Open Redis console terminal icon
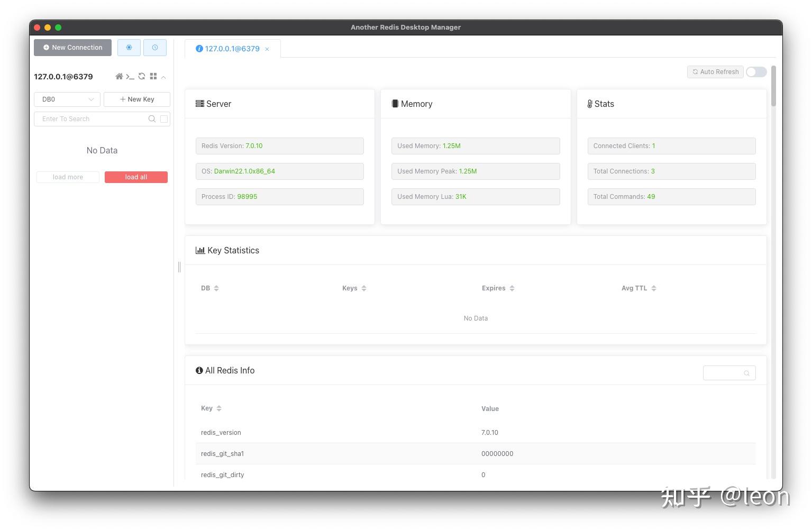Viewport: 812px width, 530px height. 130,77
